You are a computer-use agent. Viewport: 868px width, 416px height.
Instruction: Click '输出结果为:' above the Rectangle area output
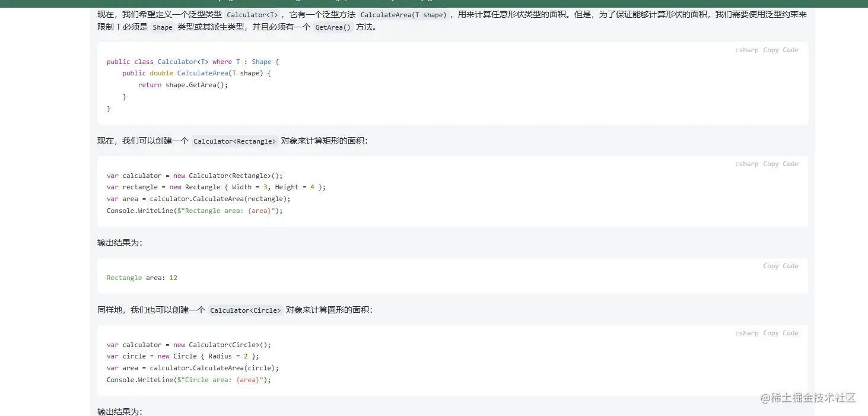coord(120,243)
